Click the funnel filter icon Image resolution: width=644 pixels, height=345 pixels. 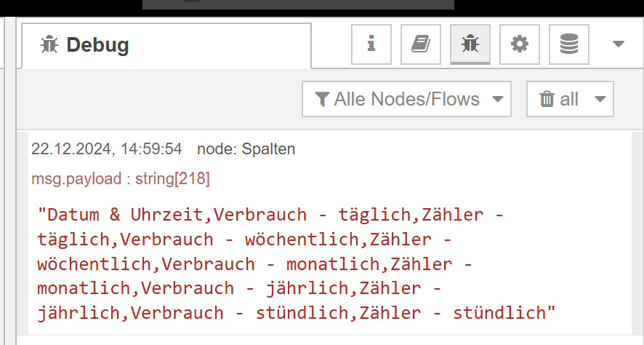point(322,99)
